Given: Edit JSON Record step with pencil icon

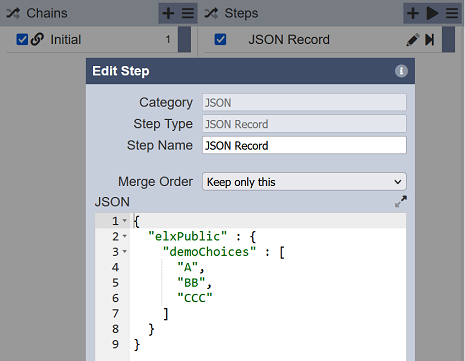Looking at the screenshot, I should pos(413,40).
